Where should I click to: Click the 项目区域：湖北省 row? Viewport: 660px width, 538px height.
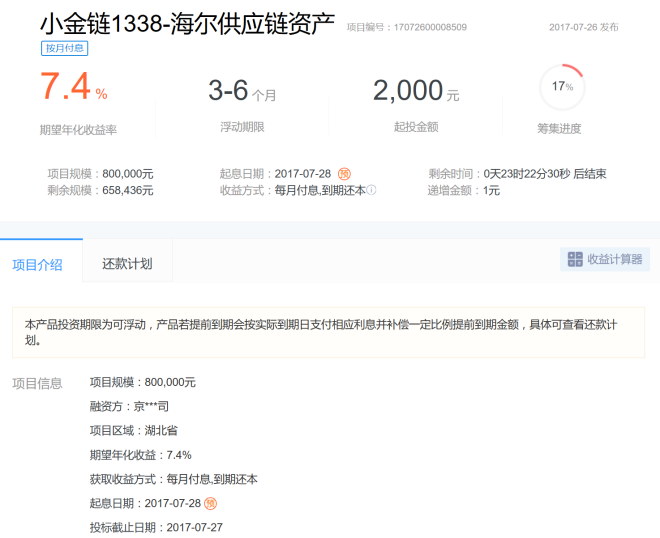pos(134,430)
